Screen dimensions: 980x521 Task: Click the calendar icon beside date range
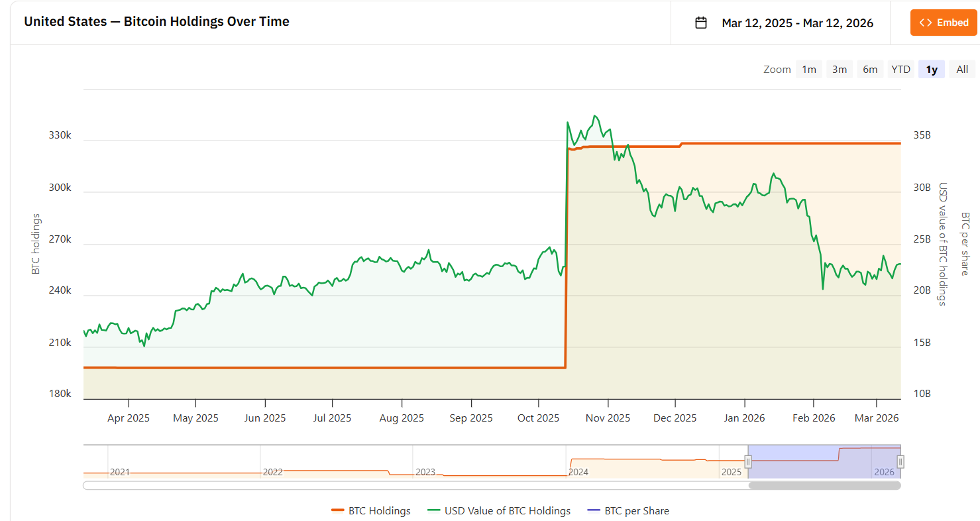click(701, 23)
